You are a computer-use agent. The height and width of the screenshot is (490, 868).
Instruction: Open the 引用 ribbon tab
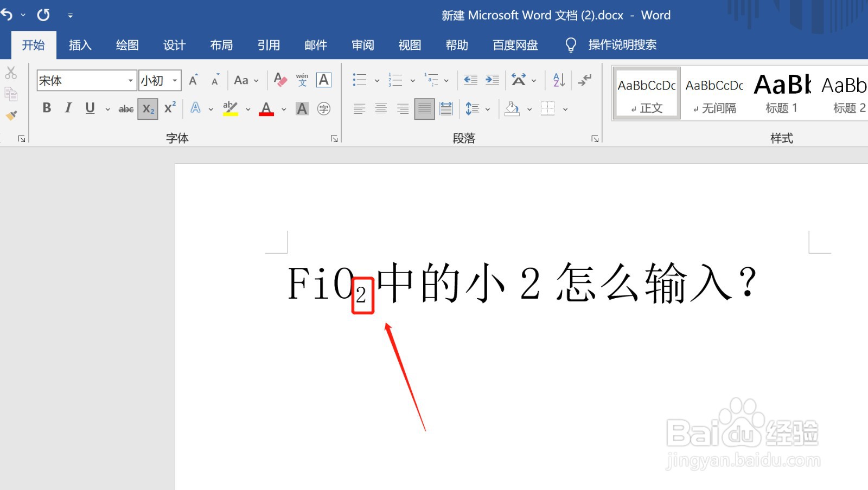coord(269,45)
